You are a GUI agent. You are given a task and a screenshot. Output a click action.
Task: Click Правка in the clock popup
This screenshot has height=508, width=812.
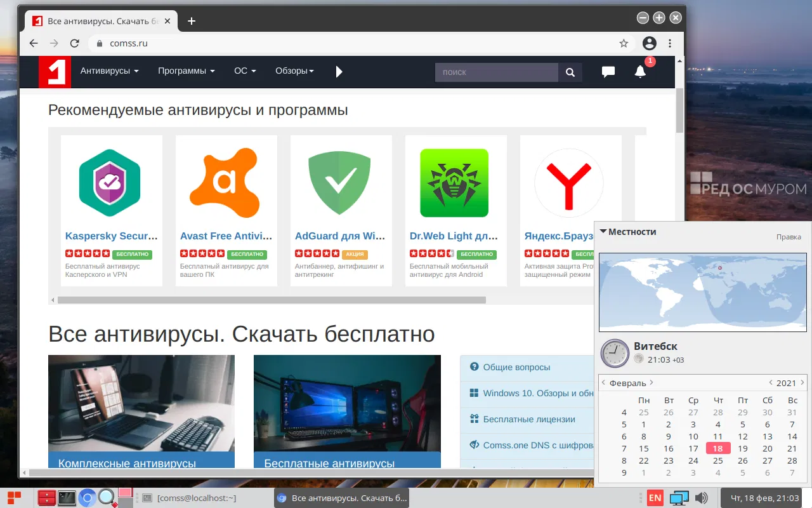789,237
